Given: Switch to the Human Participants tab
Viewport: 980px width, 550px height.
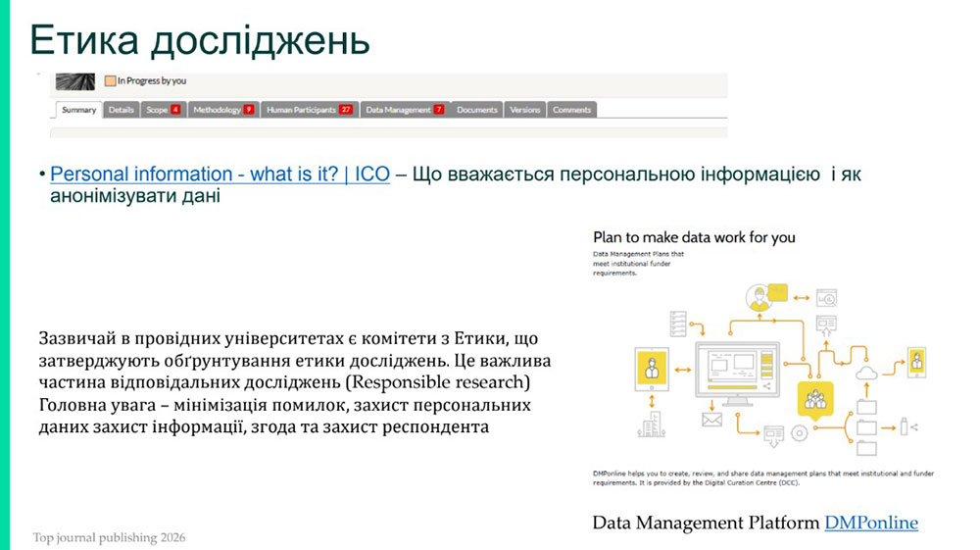Looking at the screenshot, I should pos(309,110).
